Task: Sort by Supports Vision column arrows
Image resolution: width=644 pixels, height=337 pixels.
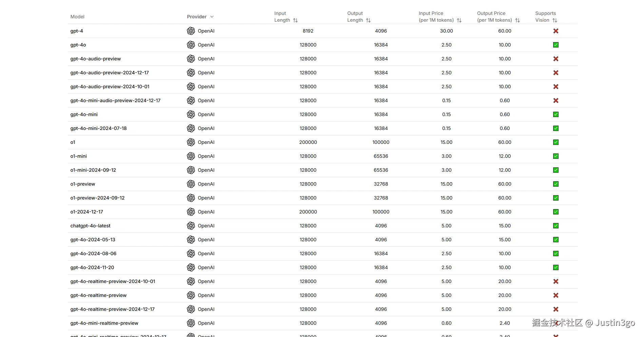Action: 555,20
